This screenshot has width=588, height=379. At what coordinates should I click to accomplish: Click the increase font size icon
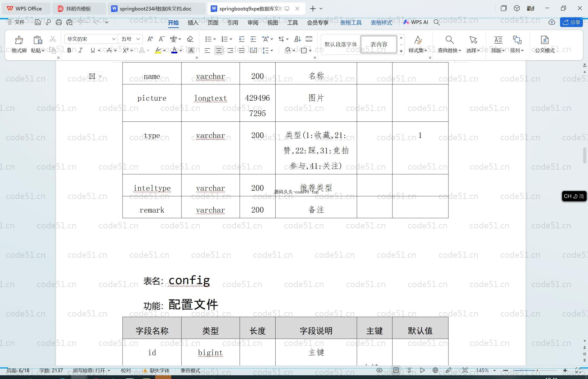pyautogui.click(x=150, y=39)
